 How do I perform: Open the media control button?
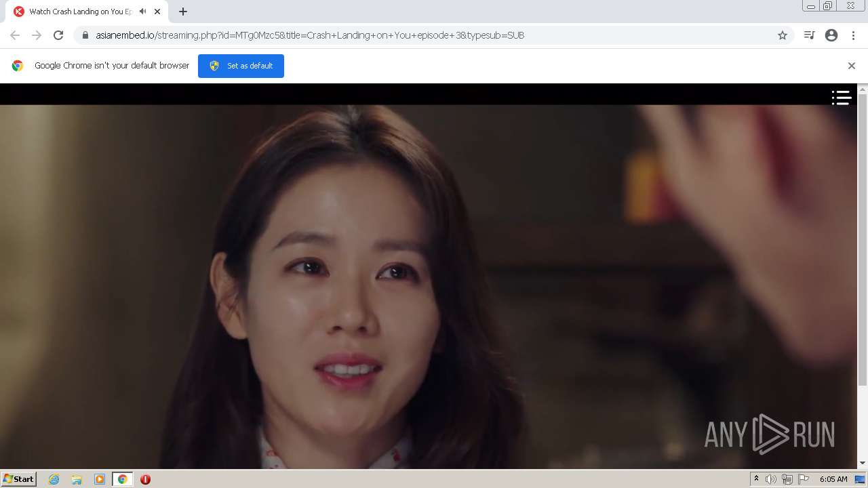[x=809, y=35]
